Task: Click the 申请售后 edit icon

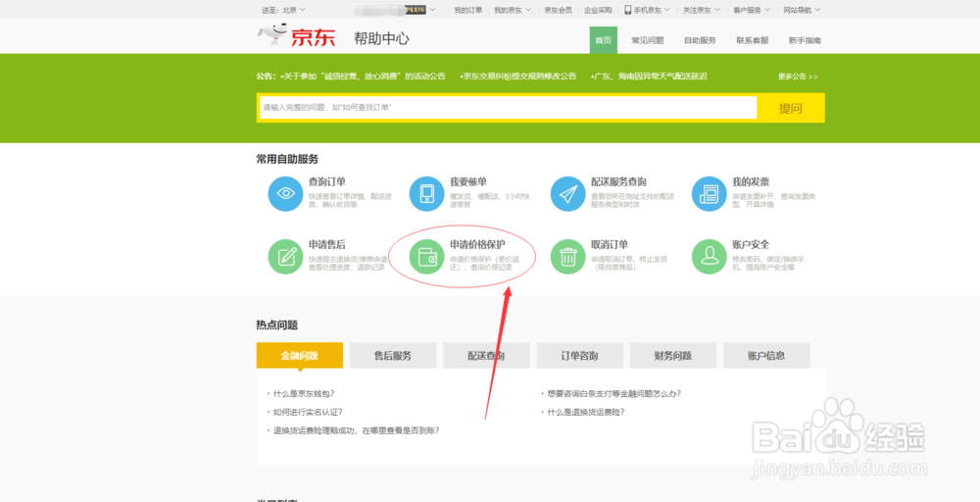Action: pos(285,256)
